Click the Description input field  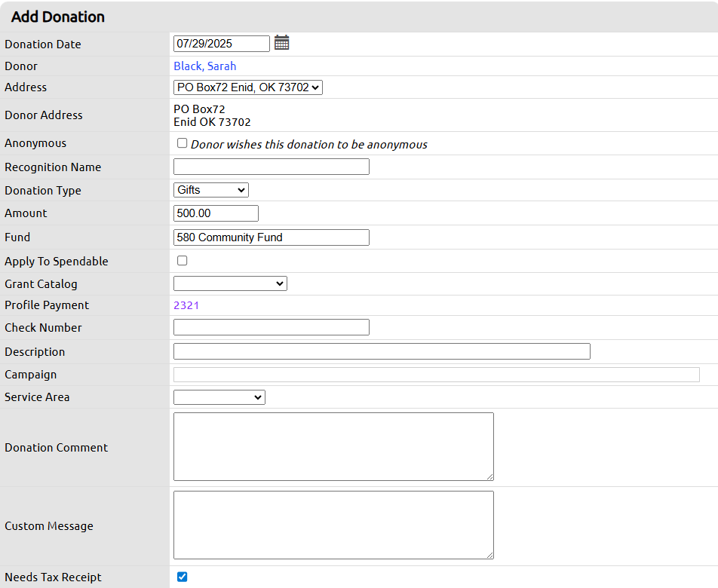pyautogui.click(x=382, y=351)
